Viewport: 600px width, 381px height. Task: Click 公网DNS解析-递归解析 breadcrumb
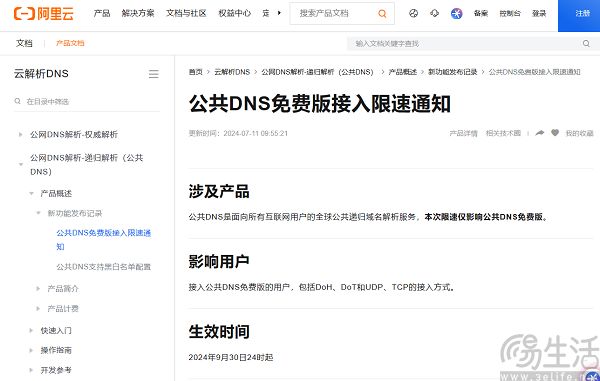click(x=317, y=72)
